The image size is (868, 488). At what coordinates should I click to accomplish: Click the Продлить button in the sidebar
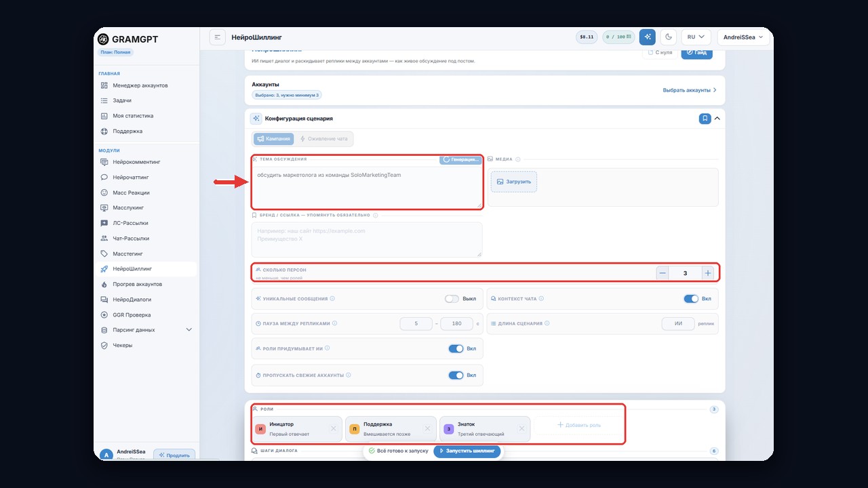pos(174,455)
